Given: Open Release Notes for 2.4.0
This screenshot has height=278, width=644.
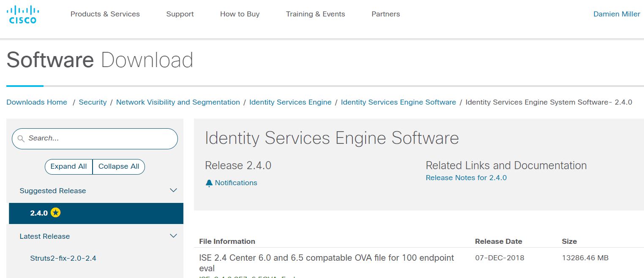Looking at the screenshot, I should (466, 178).
